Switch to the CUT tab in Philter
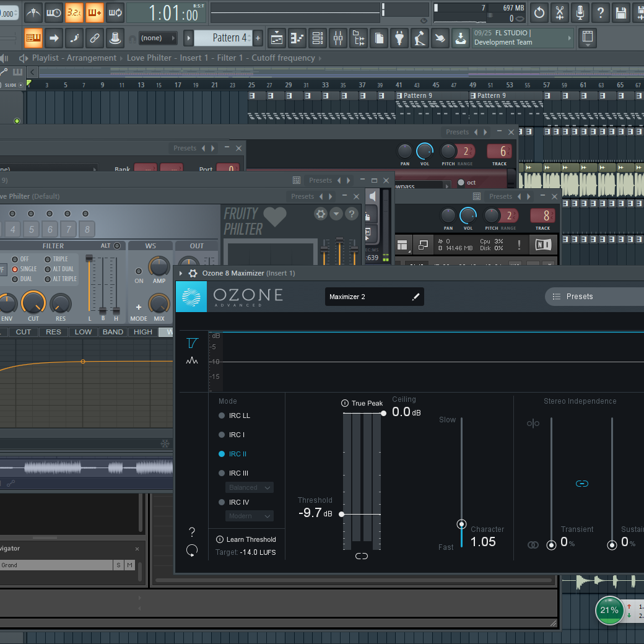Viewport: 644px width, 644px height. [x=24, y=332]
